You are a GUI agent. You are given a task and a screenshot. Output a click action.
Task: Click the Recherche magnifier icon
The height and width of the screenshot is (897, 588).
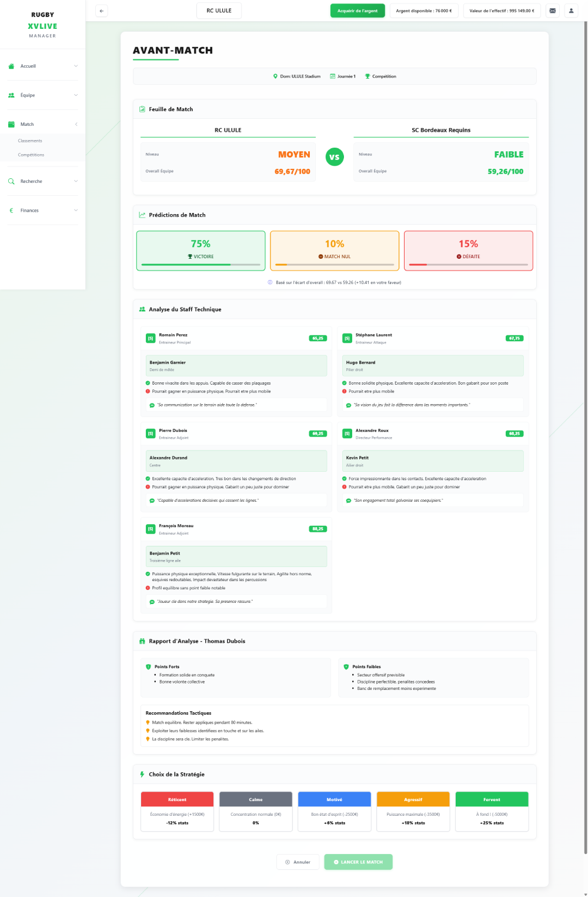tap(11, 181)
